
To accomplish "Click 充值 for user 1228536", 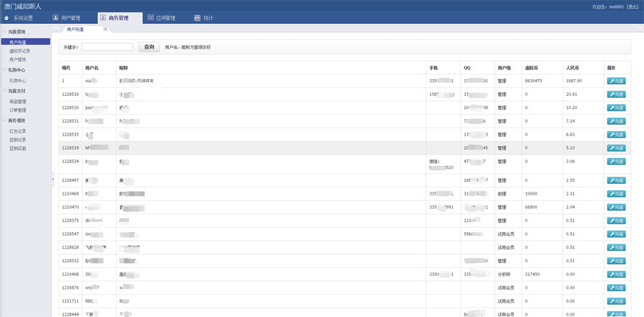I will 616,95.
